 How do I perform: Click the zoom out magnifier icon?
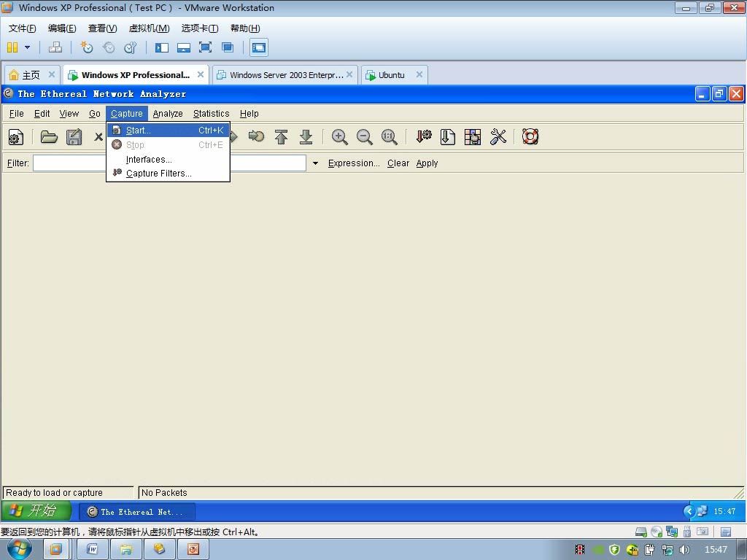[365, 137]
